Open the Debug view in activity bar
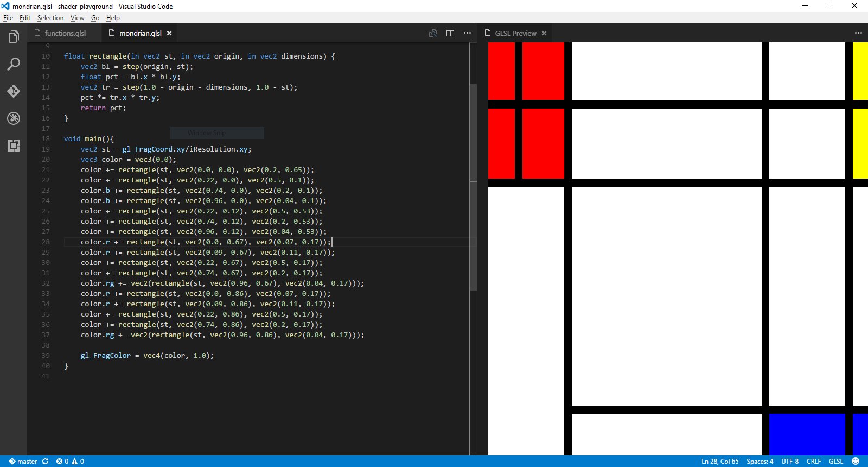Viewport: 868px width, 467px height. coord(14,118)
